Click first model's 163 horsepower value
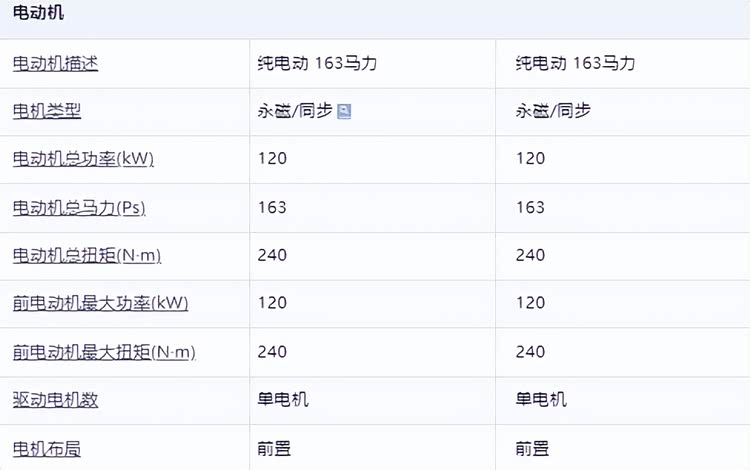 coord(272,207)
